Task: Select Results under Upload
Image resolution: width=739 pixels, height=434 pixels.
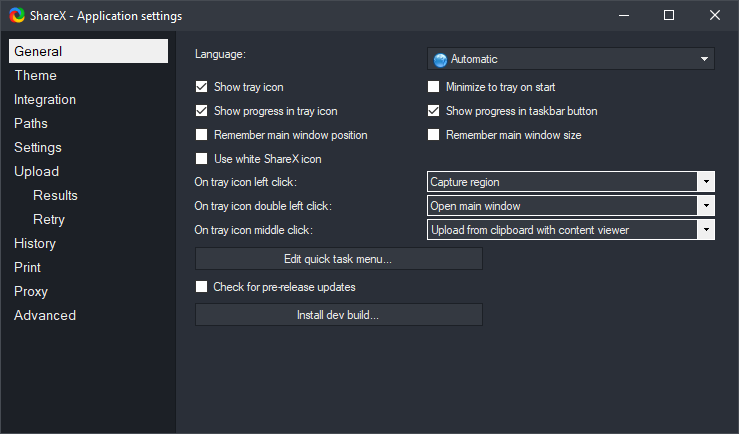Action: (55, 195)
